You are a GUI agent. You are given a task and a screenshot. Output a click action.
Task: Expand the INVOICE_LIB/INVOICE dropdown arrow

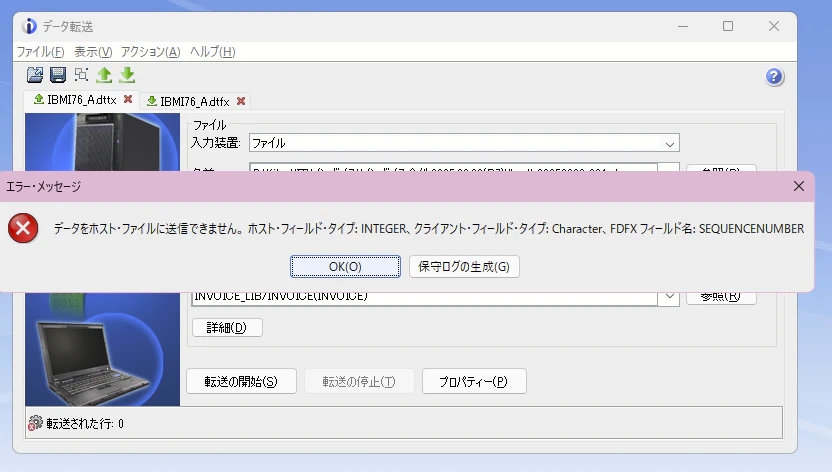point(669,297)
